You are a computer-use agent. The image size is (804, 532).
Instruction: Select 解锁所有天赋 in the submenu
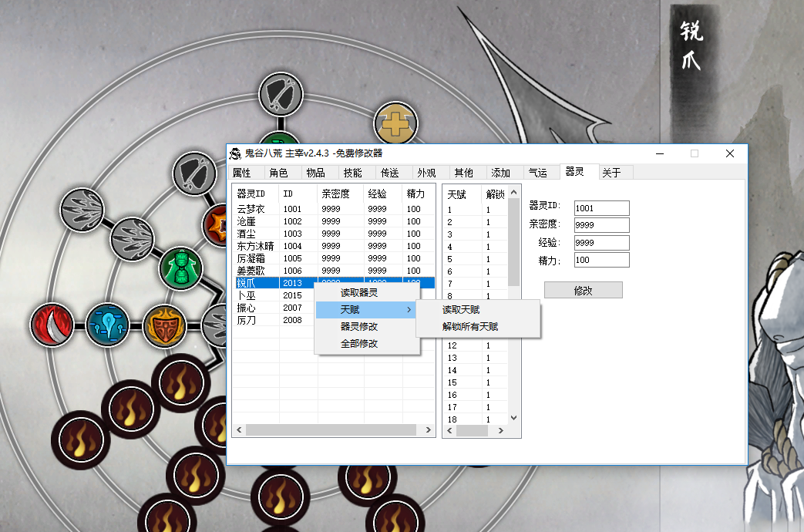tap(478, 326)
